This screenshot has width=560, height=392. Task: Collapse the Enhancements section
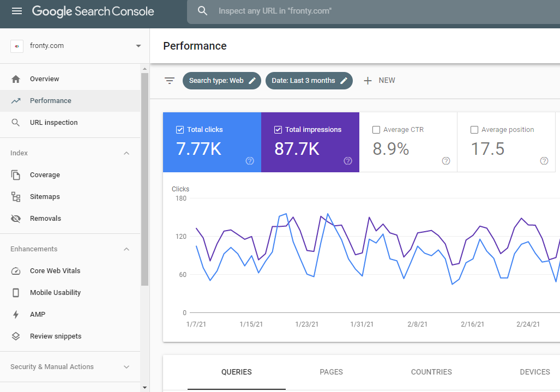(127, 249)
